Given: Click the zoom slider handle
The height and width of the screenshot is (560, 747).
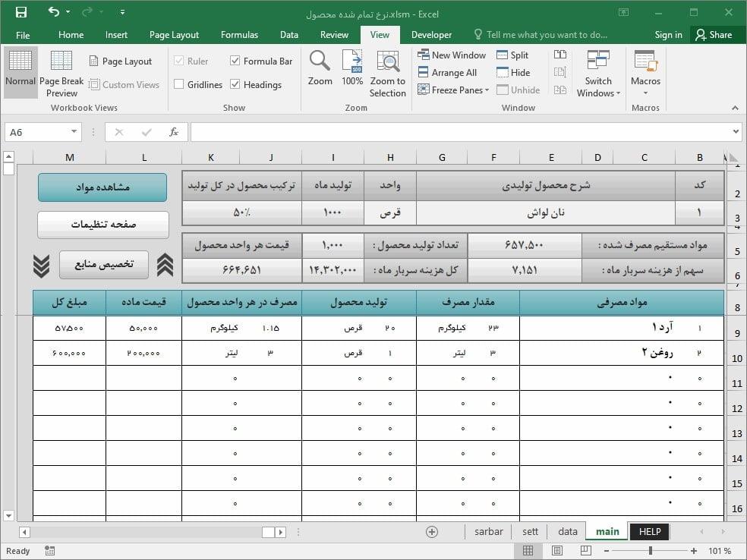Looking at the screenshot, I should click(x=650, y=551).
